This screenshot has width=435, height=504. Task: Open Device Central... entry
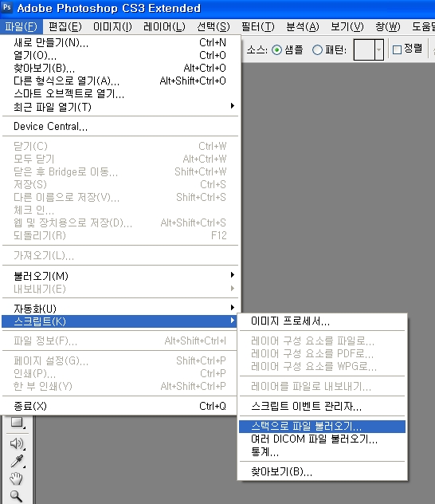[120, 126]
